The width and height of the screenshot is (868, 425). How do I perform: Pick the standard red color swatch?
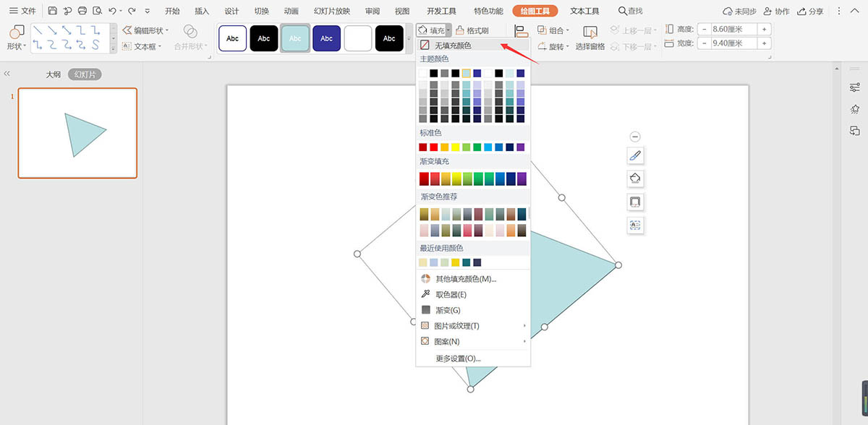click(434, 147)
